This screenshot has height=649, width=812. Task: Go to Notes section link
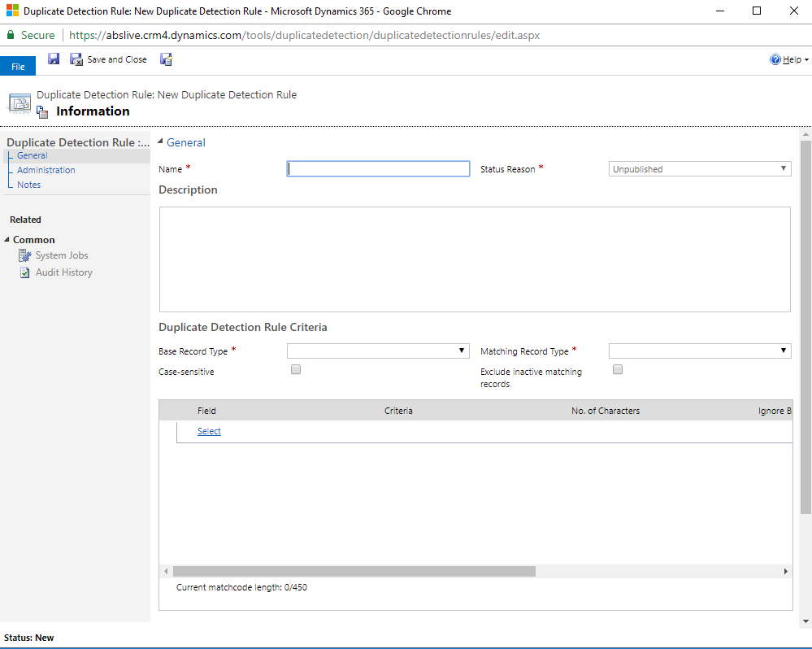tap(28, 185)
